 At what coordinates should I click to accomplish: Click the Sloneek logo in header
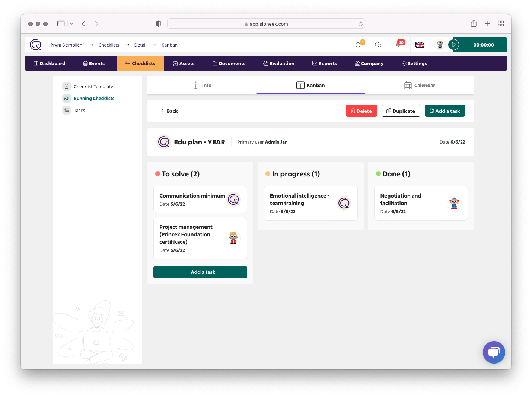point(35,45)
